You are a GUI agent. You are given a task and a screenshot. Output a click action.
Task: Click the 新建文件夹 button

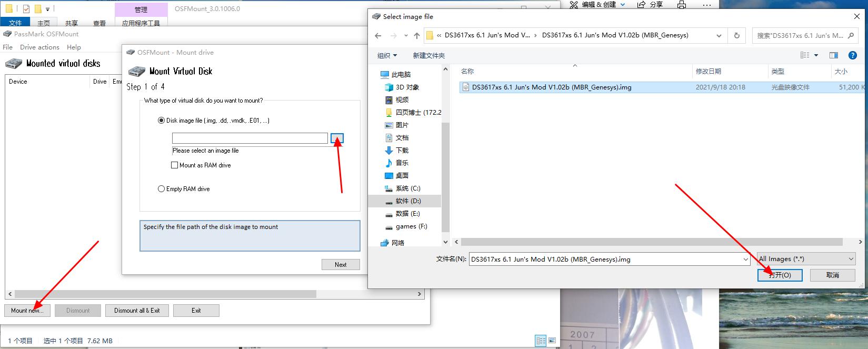(428, 55)
